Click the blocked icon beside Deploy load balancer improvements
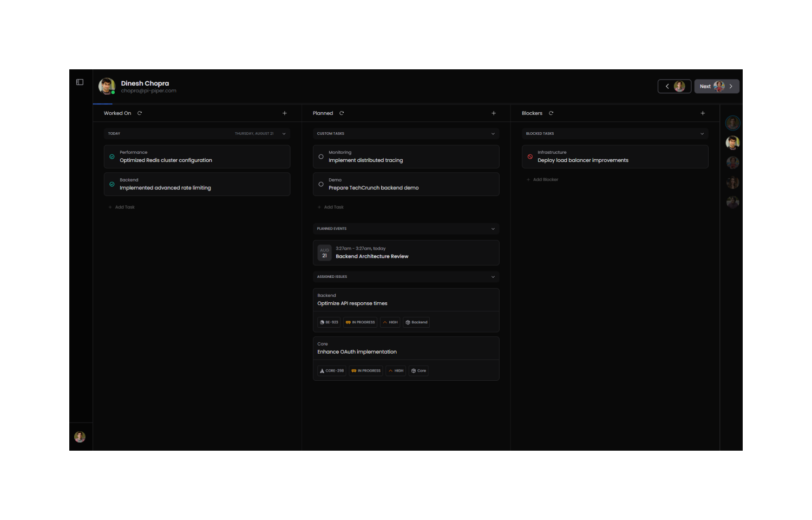This screenshot has height=520, width=812. pos(530,157)
